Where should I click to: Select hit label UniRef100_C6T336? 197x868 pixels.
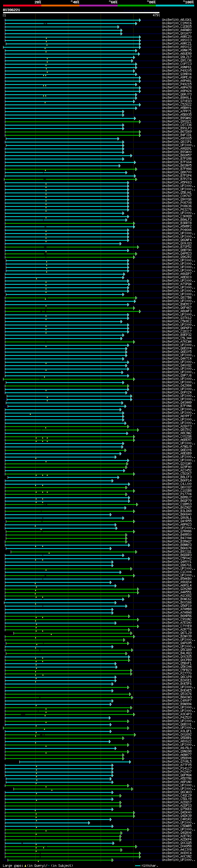(x=177, y=125)
